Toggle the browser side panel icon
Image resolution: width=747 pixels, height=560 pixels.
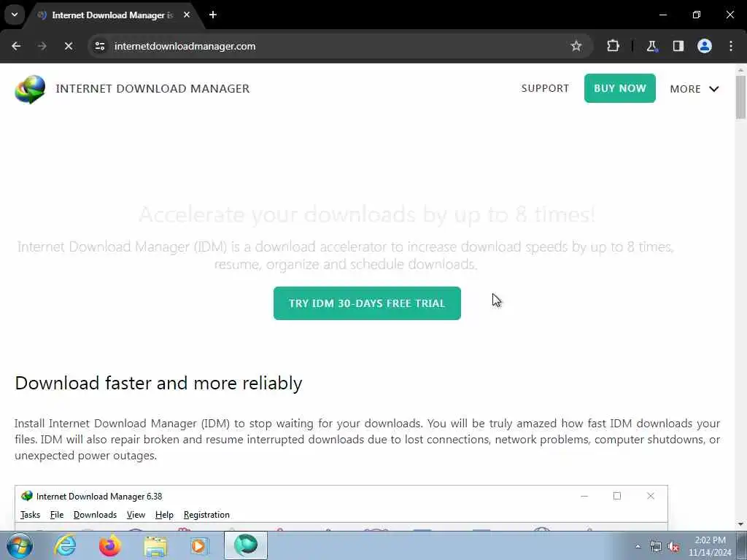(x=678, y=46)
